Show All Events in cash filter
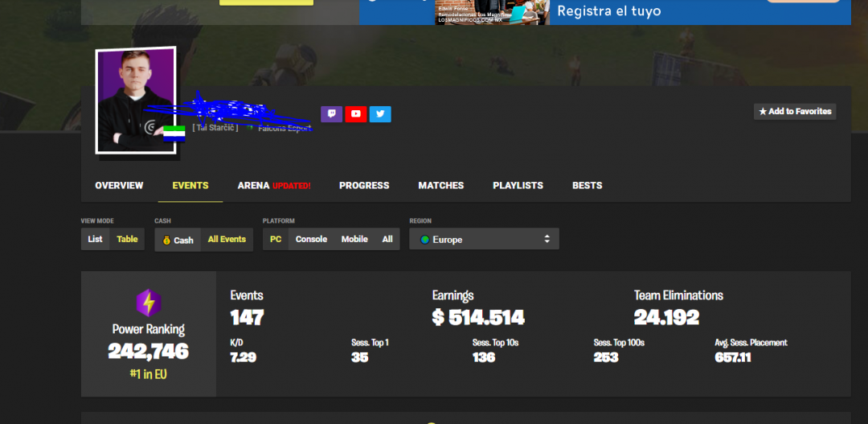This screenshot has width=868, height=424. click(227, 239)
